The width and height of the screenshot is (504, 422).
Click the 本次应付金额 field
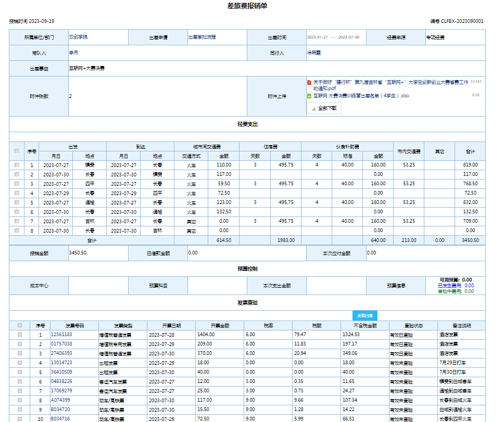(x=425, y=253)
